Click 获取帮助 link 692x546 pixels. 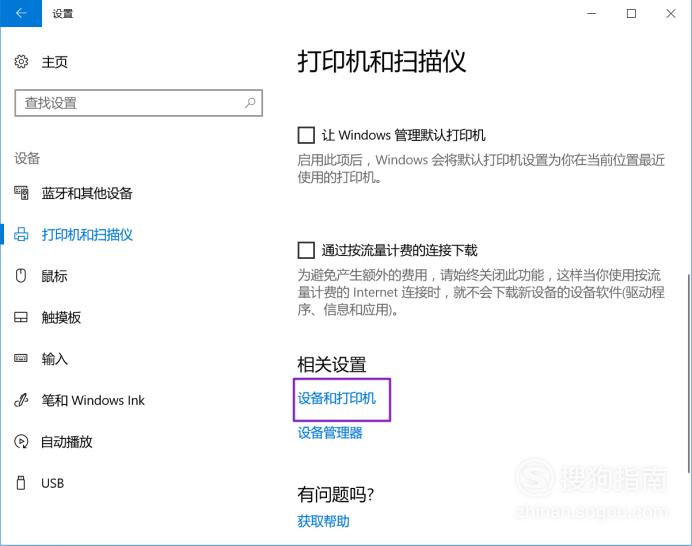[323, 521]
